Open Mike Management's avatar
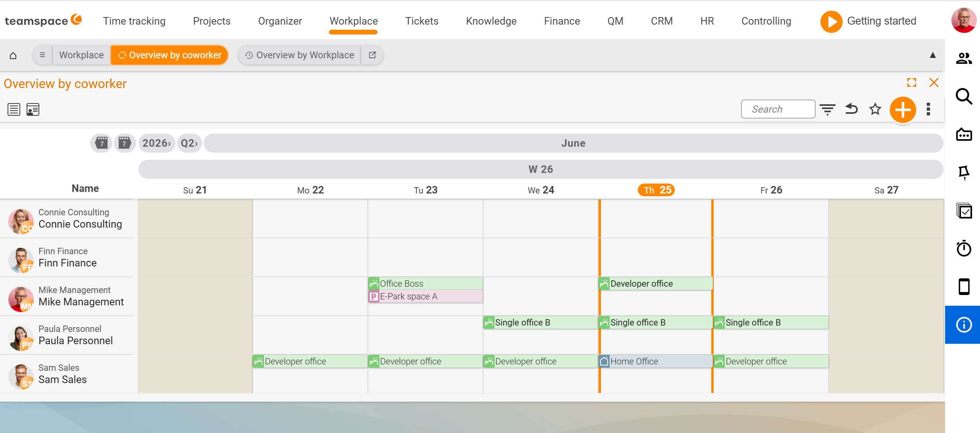980x433 pixels. [21, 299]
